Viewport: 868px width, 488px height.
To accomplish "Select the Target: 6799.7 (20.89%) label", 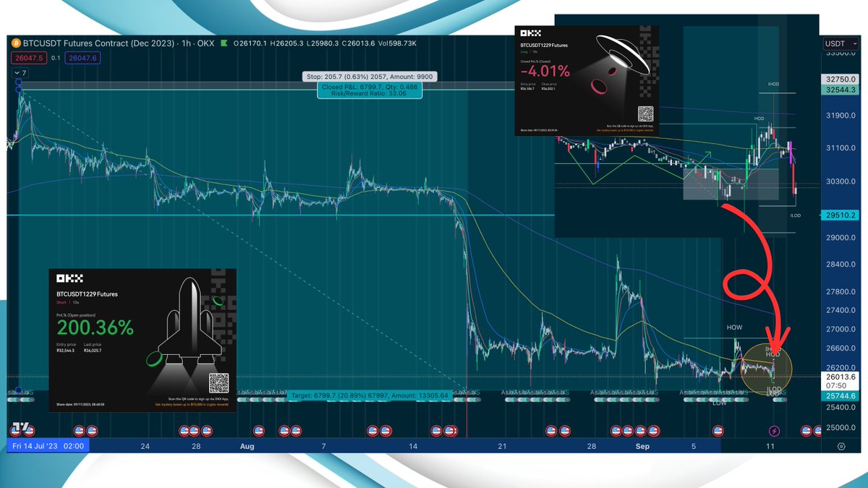I will point(371,395).
